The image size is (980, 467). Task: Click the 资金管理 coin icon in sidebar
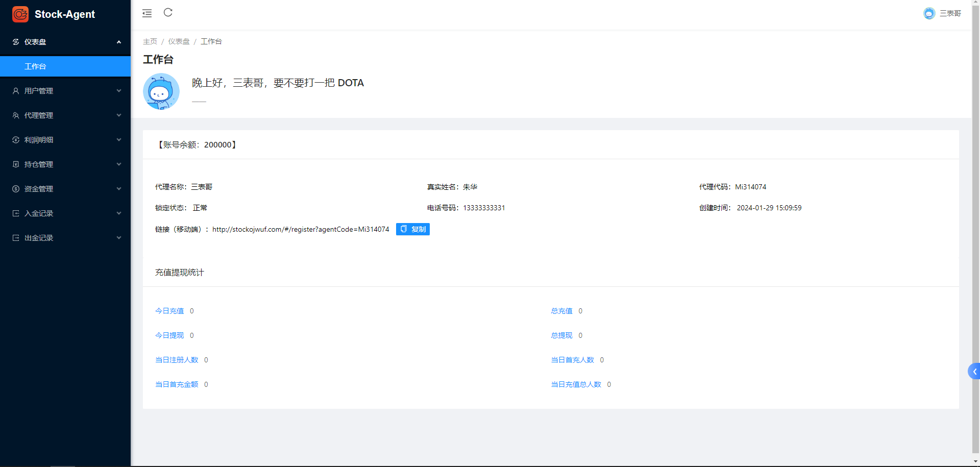point(16,189)
